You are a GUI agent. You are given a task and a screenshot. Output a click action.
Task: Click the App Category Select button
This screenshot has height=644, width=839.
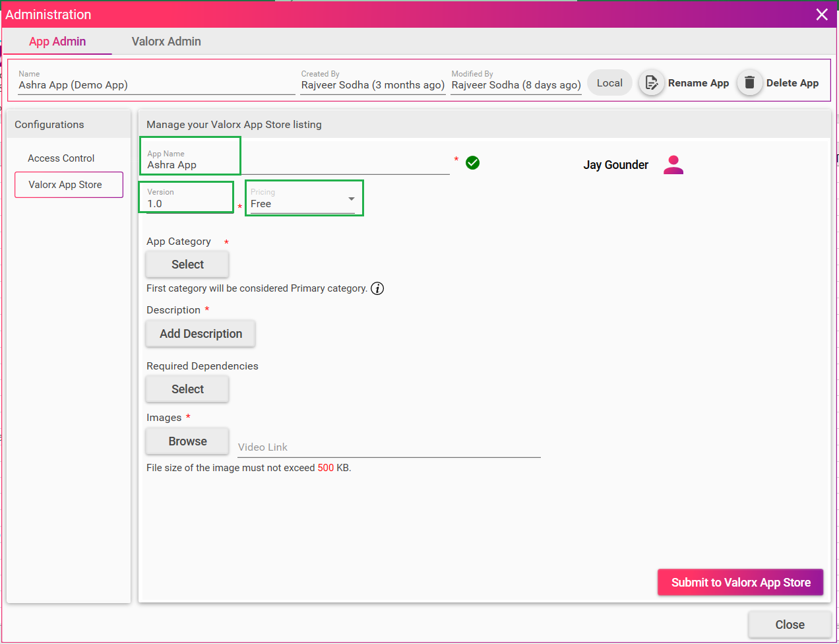tap(187, 265)
